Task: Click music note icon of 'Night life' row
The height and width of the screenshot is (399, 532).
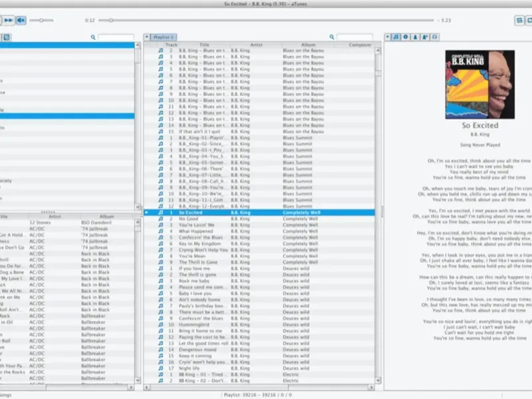Action: coord(160,368)
